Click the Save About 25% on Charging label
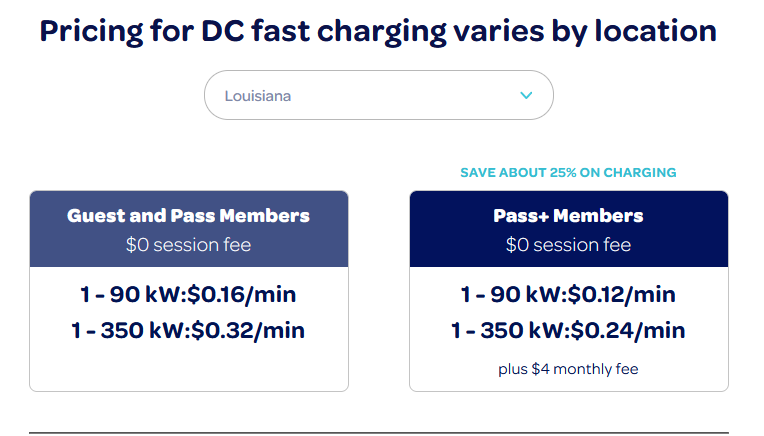 coord(568,173)
